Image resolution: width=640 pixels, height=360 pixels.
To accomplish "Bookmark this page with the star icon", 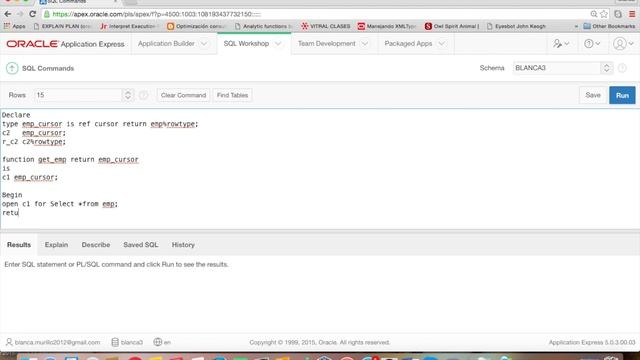I will [x=604, y=14].
